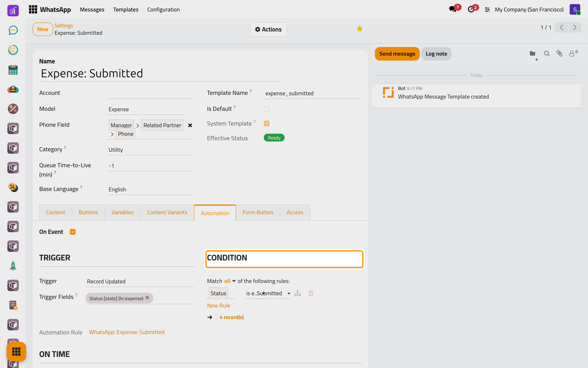The width and height of the screenshot is (588, 368).
Task: Open the is equal Submitted operator dropdown
Action: (267, 293)
